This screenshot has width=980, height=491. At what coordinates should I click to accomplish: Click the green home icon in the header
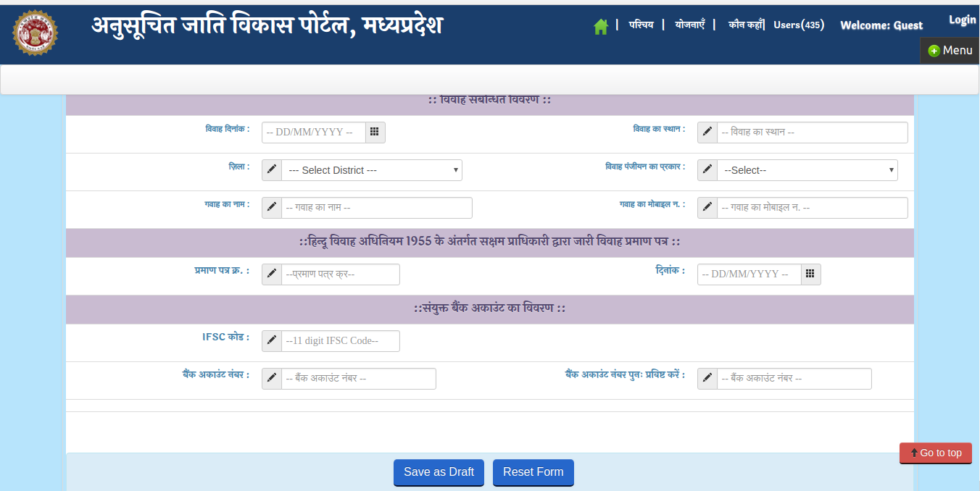[601, 25]
